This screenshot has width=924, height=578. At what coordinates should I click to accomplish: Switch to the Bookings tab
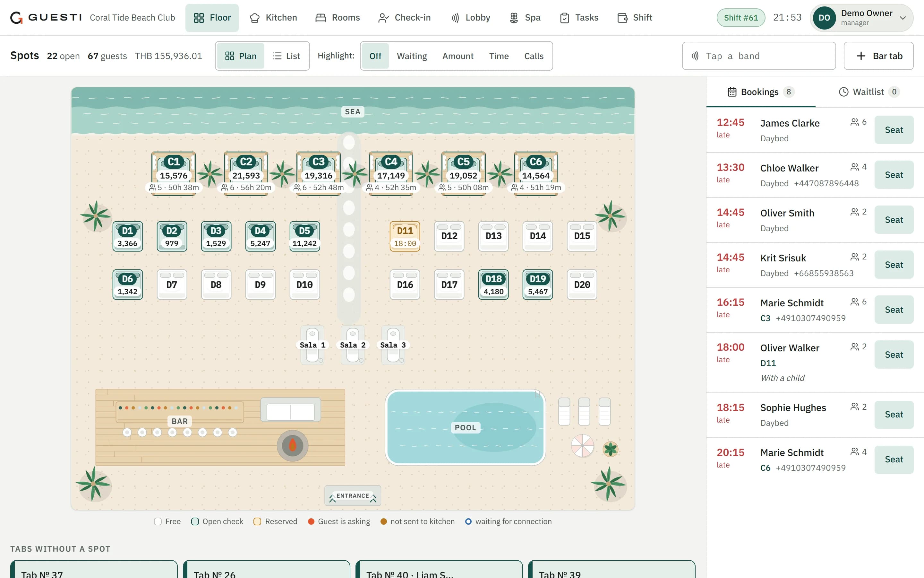click(x=761, y=92)
